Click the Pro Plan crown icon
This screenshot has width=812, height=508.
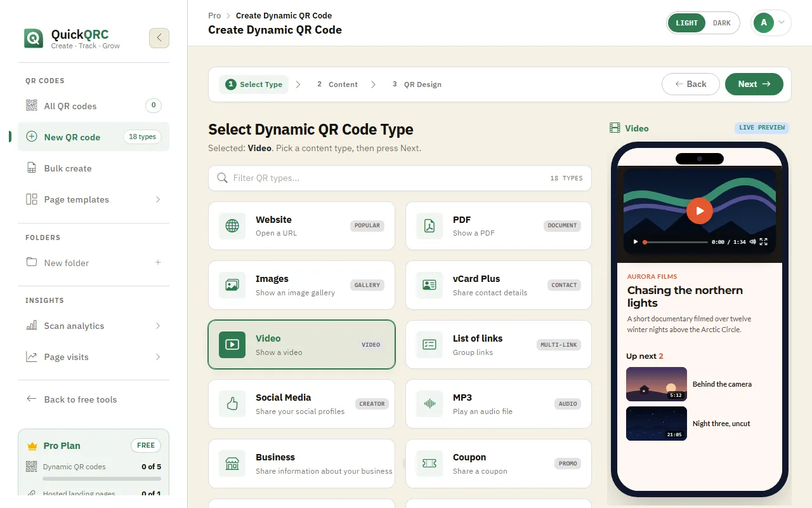[x=32, y=446]
